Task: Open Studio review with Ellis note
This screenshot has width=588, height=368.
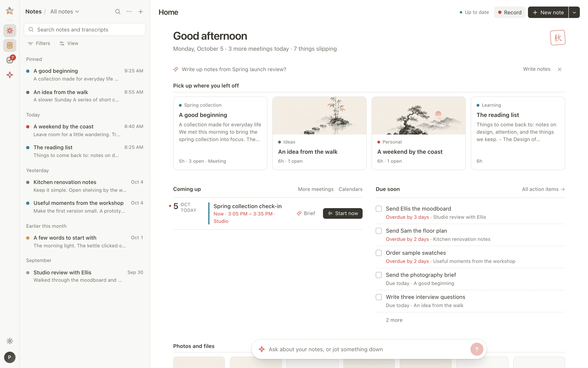Action: (x=85, y=276)
